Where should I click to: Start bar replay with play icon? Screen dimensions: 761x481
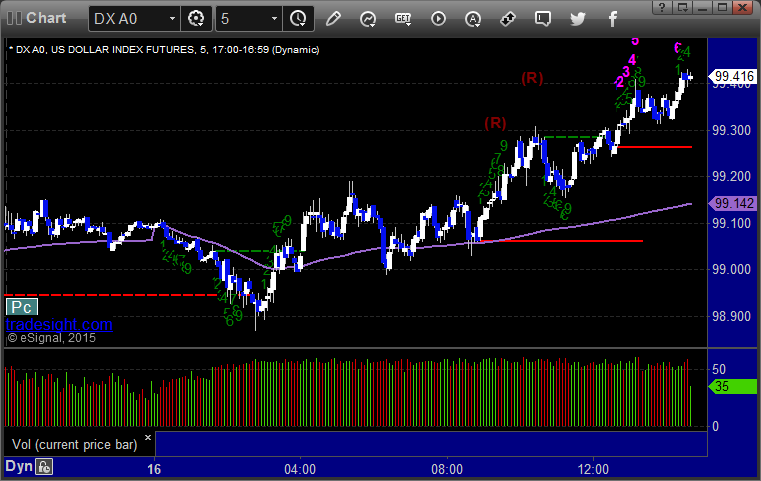pyautogui.click(x=438, y=19)
